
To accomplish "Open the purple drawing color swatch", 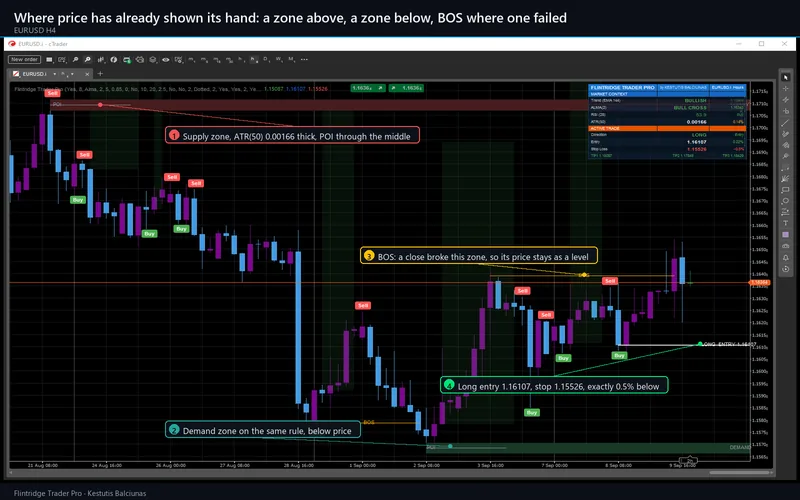I will 785,235.
